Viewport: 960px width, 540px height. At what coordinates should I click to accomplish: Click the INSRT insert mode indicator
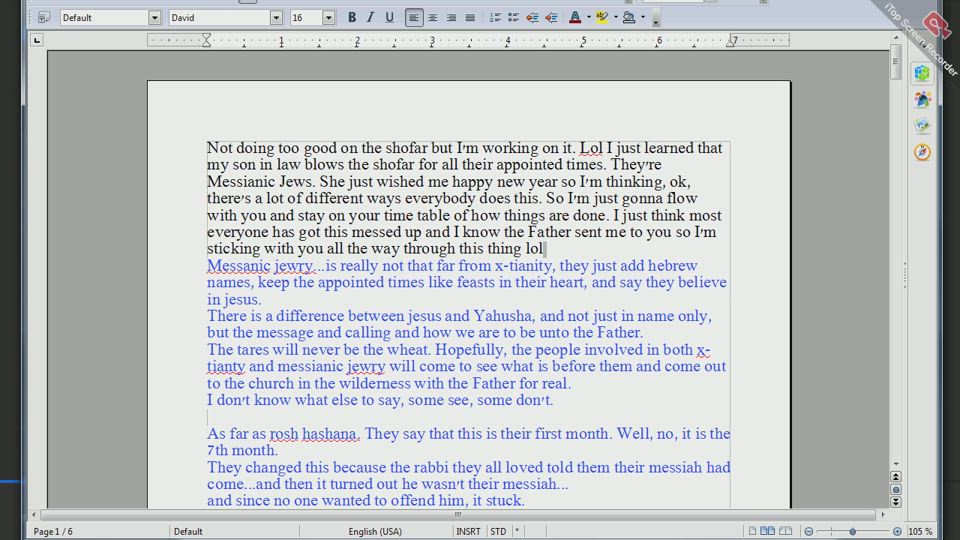467,531
